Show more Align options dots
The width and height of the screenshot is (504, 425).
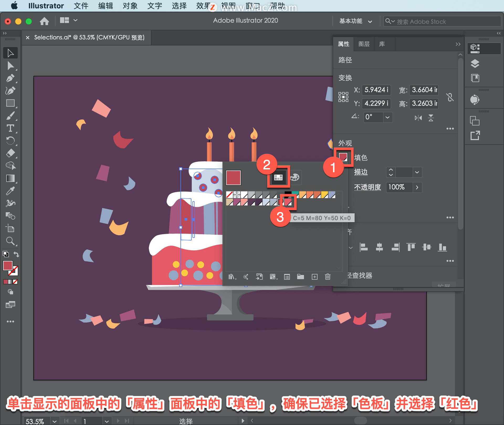(450, 261)
